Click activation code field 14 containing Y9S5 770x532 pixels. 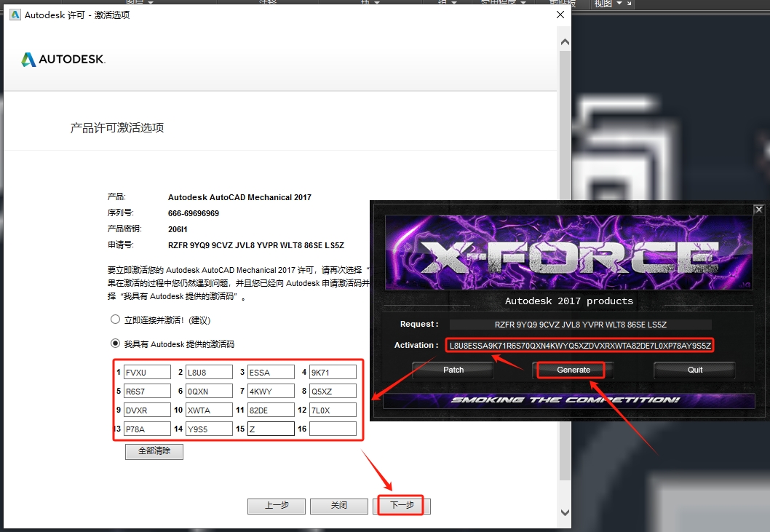(209, 429)
